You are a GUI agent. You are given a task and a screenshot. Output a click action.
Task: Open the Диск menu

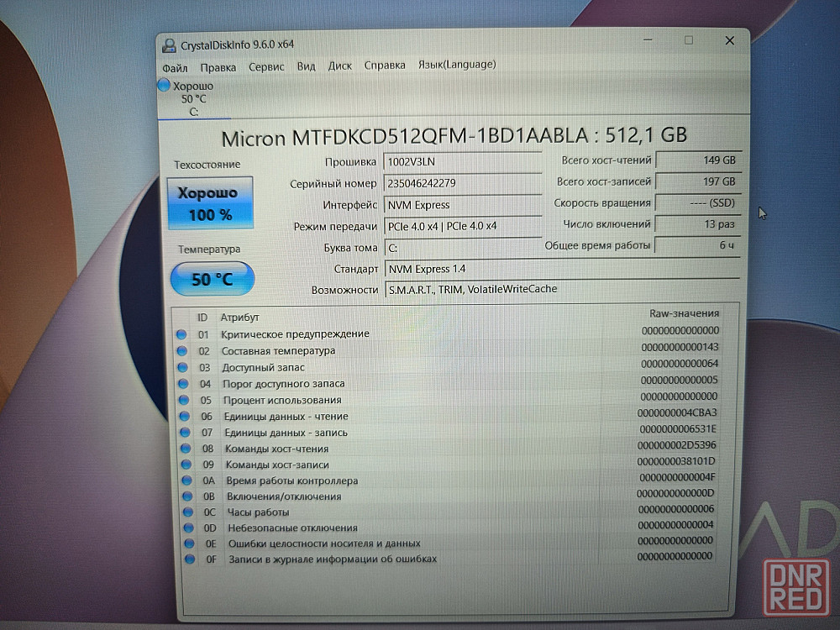(339, 66)
